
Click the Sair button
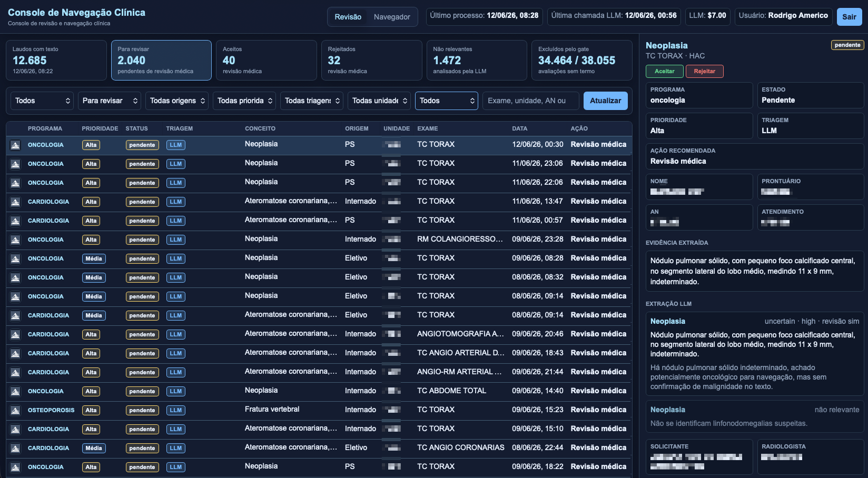849,17
